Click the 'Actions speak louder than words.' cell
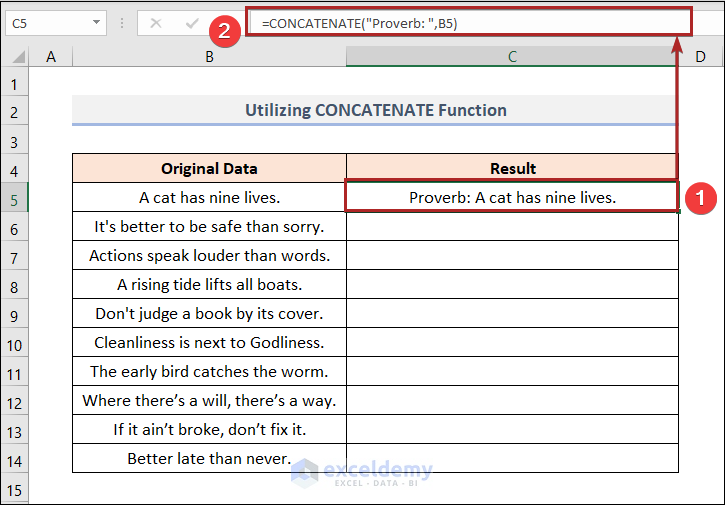The height and width of the screenshot is (505, 725). [x=209, y=256]
